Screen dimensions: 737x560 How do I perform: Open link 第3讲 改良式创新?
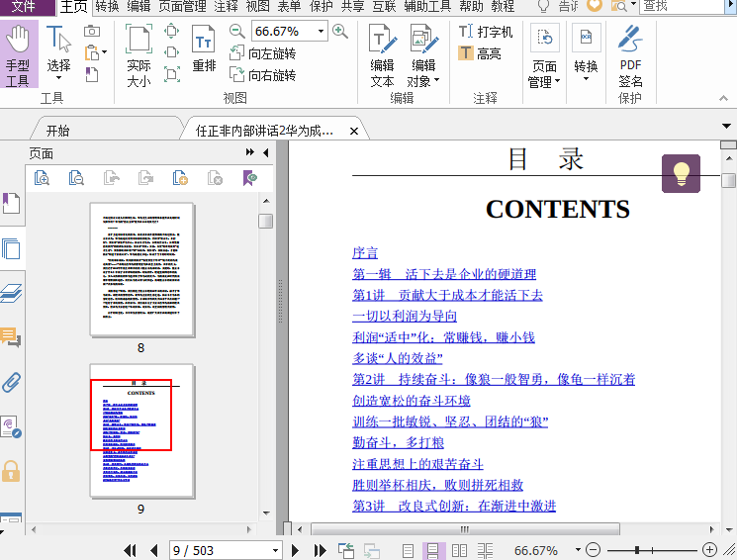coord(454,506)
